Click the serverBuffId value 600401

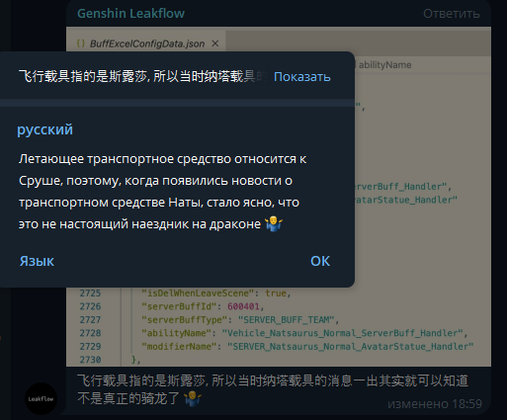click(243, 306)
